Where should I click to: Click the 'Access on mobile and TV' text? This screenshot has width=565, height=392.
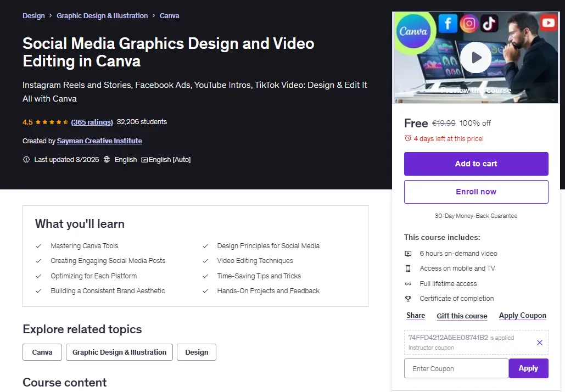[457, 268]
